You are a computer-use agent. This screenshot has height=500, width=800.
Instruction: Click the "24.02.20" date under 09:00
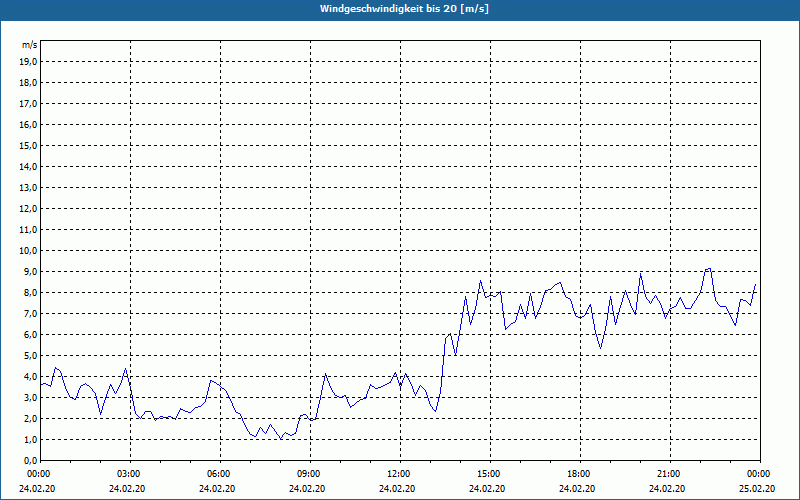[x=307, y=489]
